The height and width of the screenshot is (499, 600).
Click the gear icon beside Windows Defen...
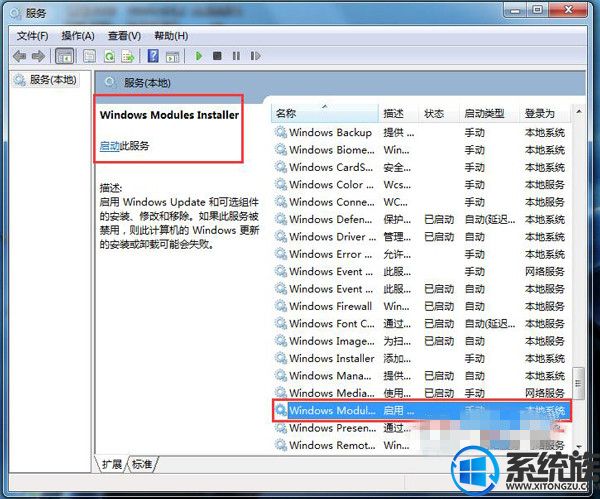pyautogui.click(x=280, y=219)
